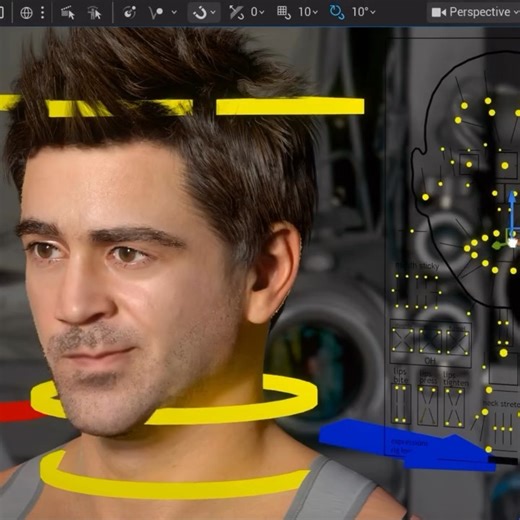Click the OH mouth shape label box
This screenshot has width=520, height=520.
(x=430, y=361)
